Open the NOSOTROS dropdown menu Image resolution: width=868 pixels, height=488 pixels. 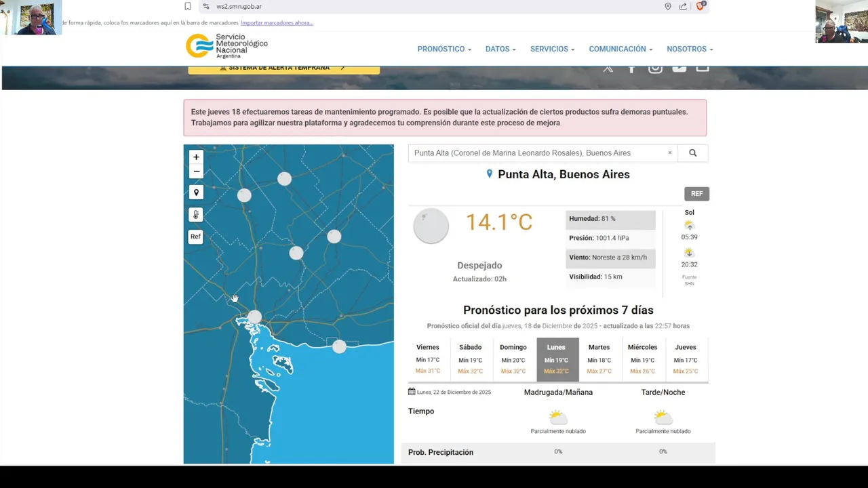[x=690, y=49]
